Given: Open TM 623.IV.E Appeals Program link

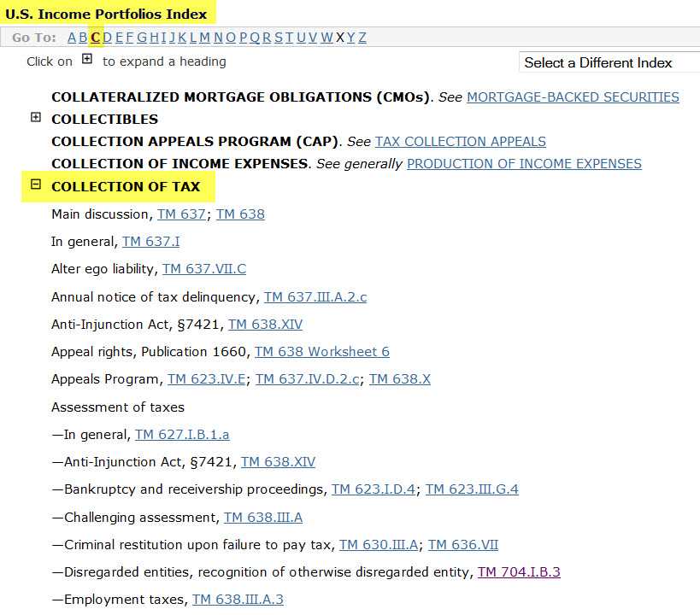Looking at the screenshot, I should point(206,379).
